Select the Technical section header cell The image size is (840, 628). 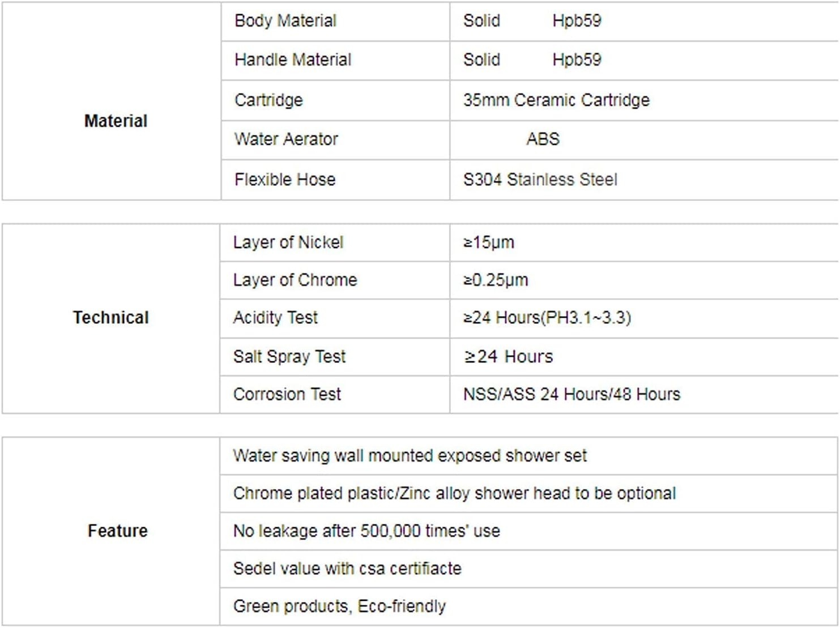(111, 318)
